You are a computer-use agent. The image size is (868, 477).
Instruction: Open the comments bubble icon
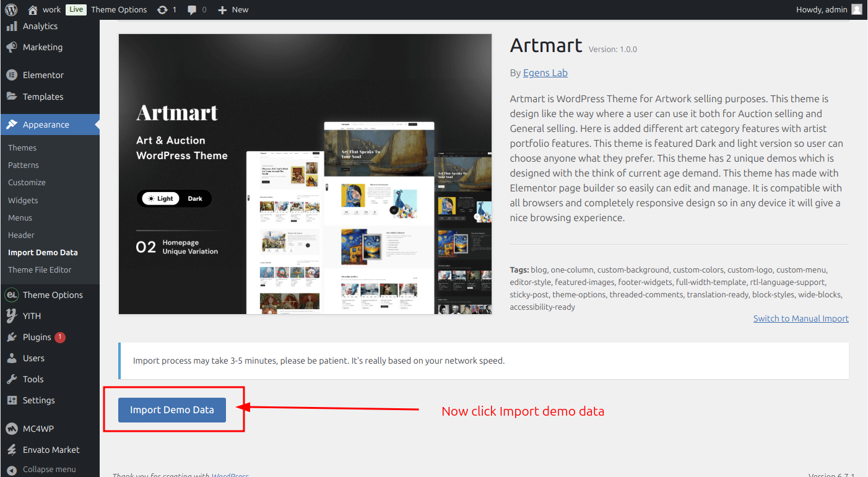click(x=193, y=10)
